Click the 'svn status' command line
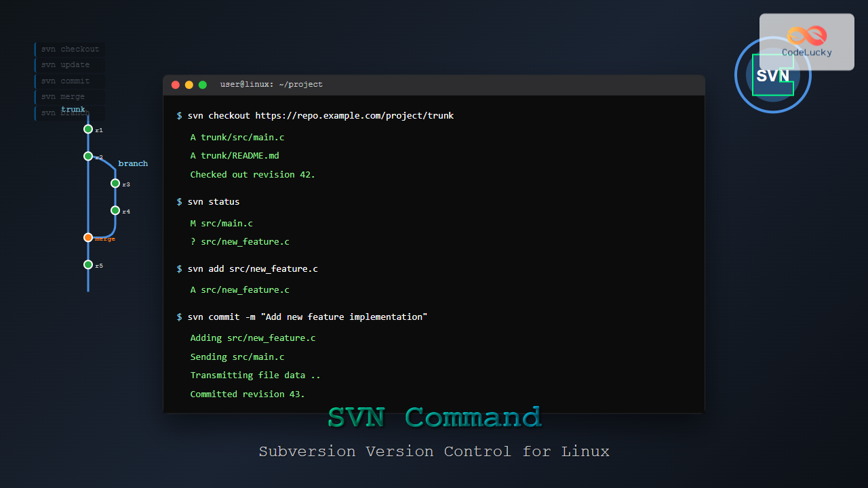Screen dimensions: 868x488 213,202
